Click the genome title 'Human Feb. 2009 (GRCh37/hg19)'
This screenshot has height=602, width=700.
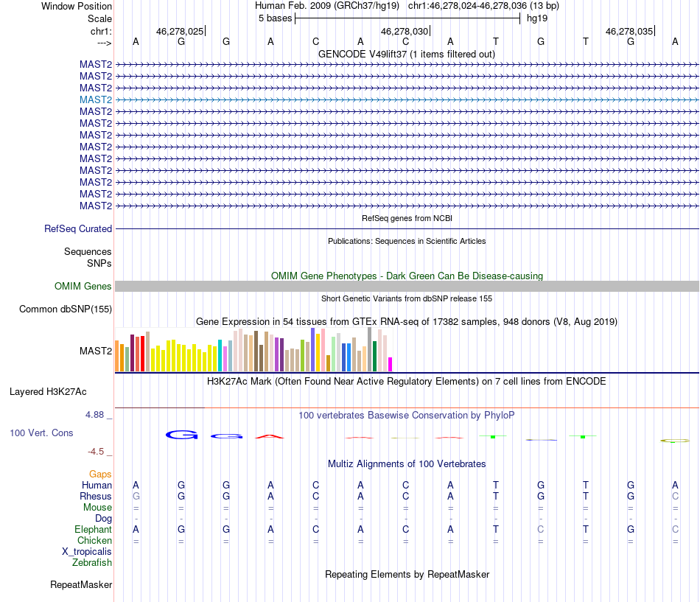[x=326, y=6]
